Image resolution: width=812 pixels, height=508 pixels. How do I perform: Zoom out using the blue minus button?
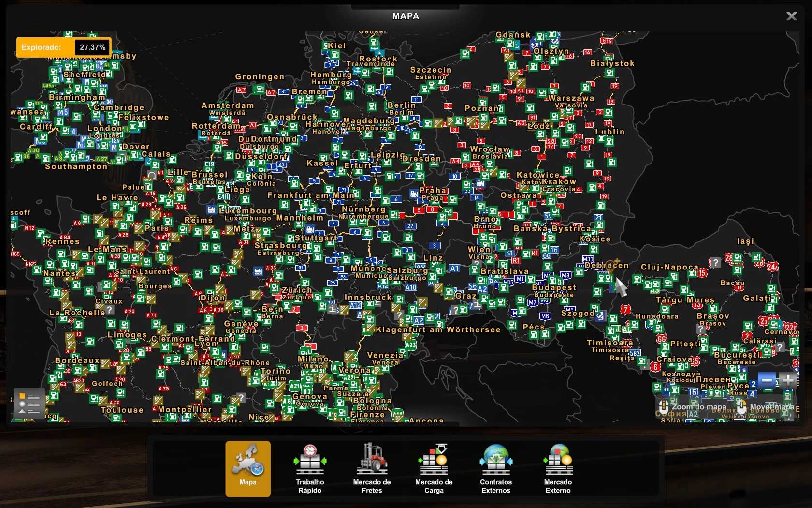(x=767, y=380)
